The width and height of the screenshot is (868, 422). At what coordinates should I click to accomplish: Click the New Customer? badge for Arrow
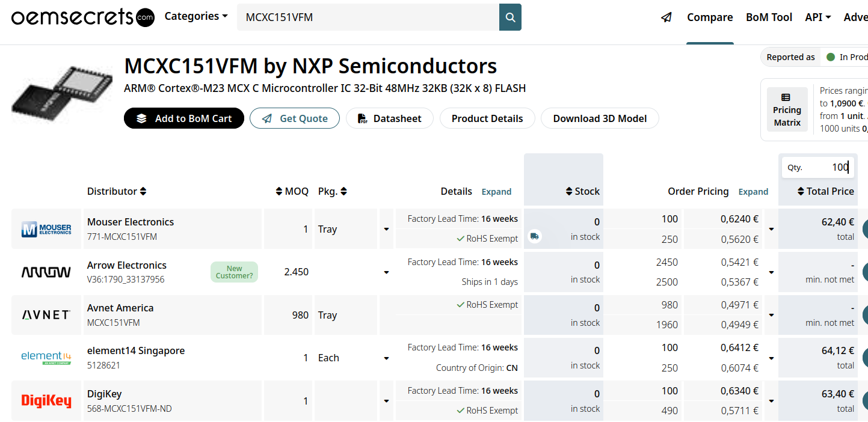(x=234, y=272)
